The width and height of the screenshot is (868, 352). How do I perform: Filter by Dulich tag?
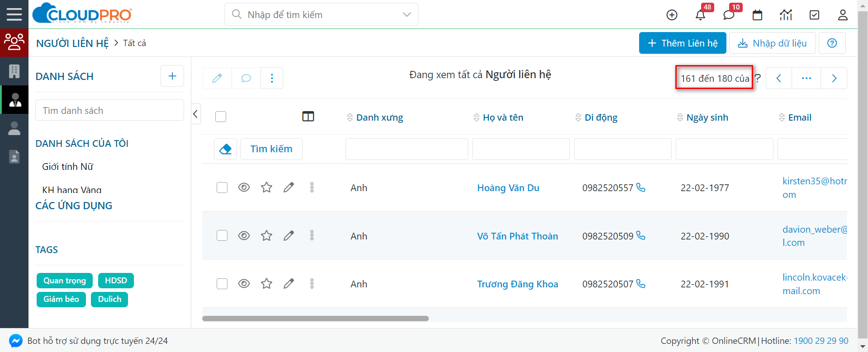(109, 299)
